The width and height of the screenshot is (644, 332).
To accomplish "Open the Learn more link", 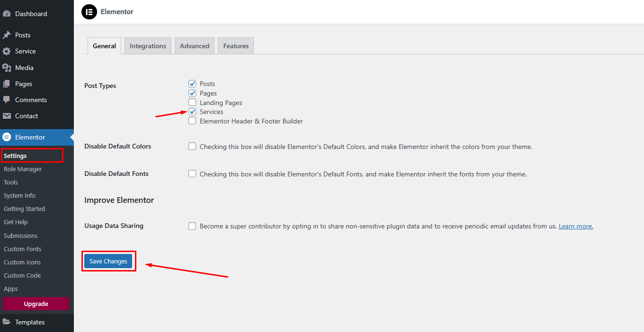I will click(576, 226).
